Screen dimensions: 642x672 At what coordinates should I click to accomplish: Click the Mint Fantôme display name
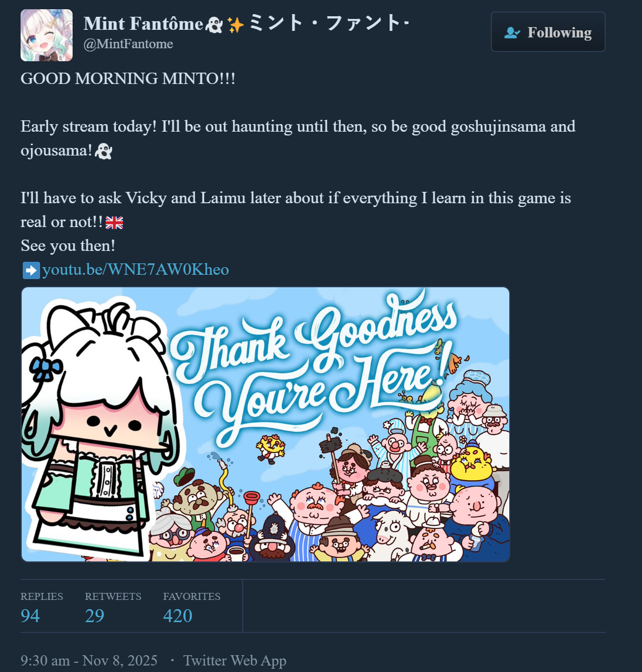coord(144,24)
